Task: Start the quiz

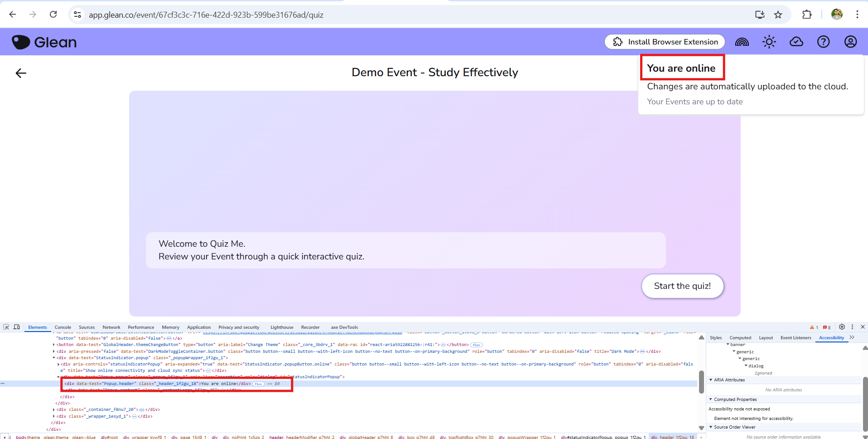Action: [x=682, y=286]
